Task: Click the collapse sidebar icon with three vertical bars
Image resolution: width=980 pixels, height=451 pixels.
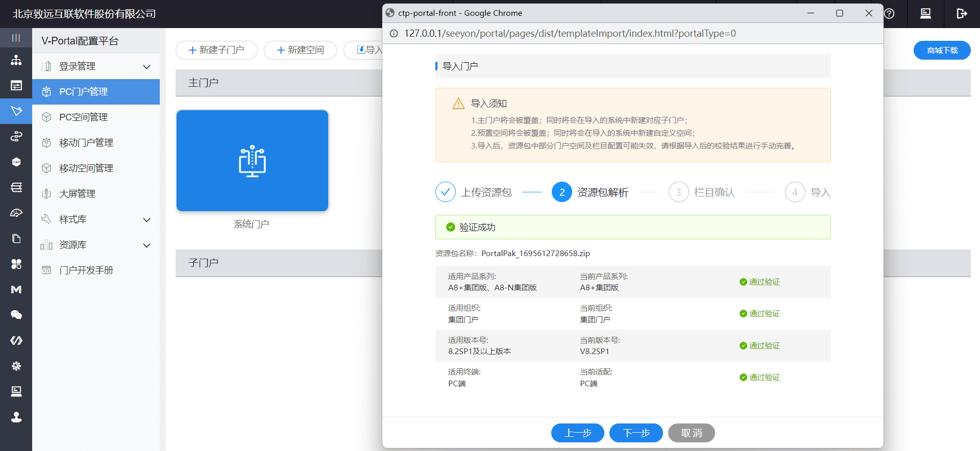Action: pos(16,38)
